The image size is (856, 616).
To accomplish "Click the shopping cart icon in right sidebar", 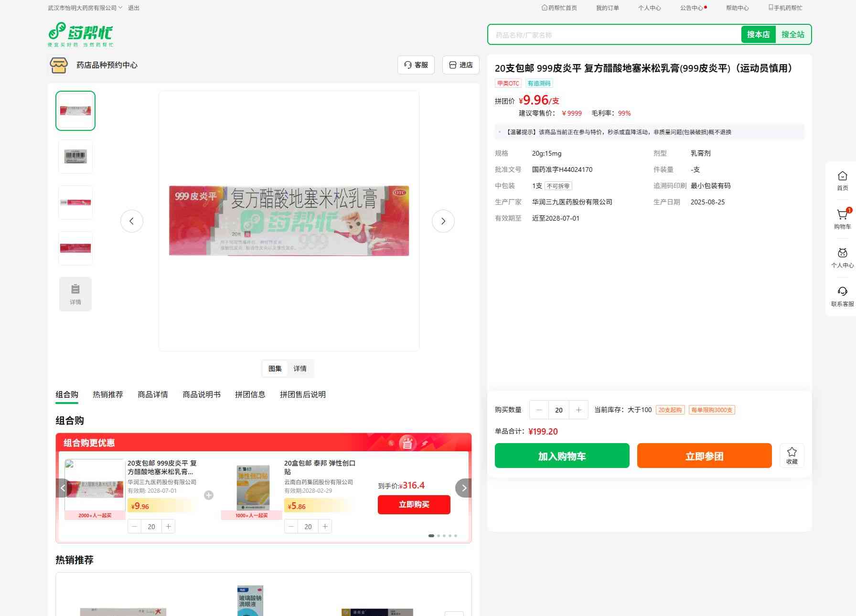I will [x=842, y=215].
